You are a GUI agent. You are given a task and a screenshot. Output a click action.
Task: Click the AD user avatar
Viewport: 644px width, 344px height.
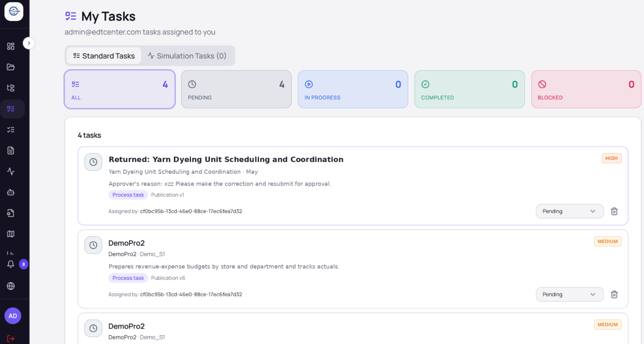pyautogui.click(x=13, y=316)
